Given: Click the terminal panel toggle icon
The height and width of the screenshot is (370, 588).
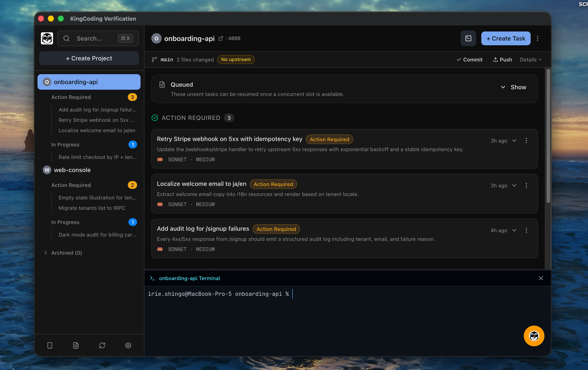Looking at the screenshot, I should tap(468, 38).
